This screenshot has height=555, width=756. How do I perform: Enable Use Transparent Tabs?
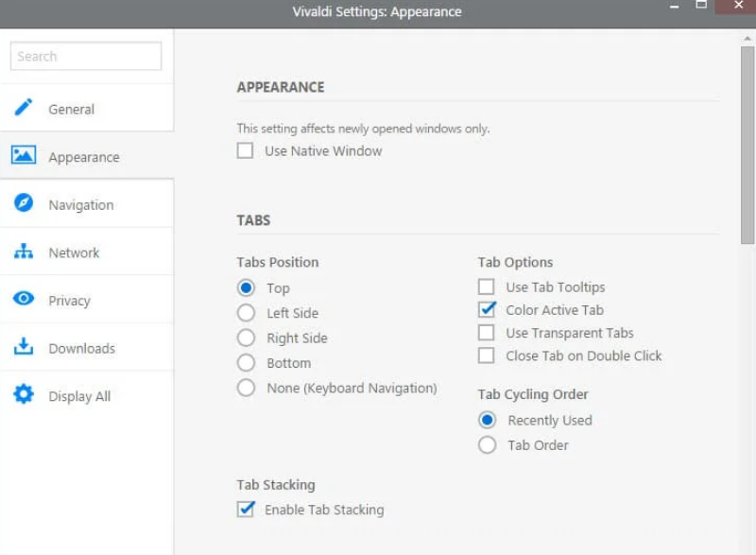coord(486,333)
